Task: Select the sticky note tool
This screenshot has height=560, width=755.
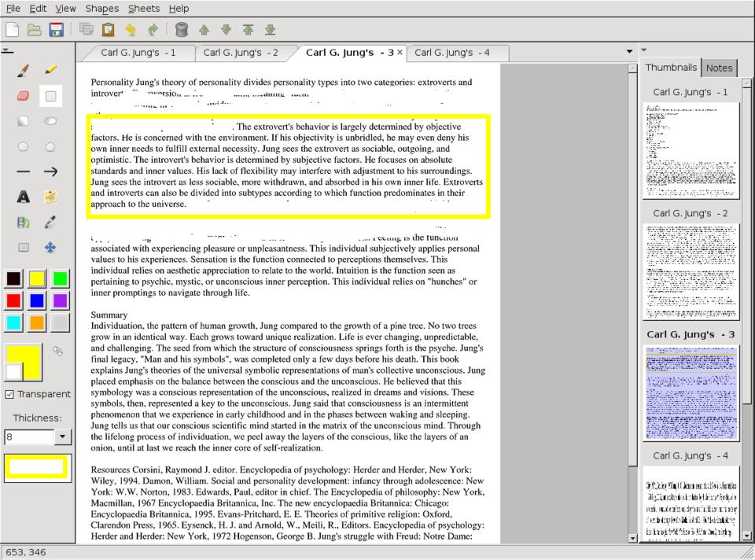Action: [x=51, y=197]
